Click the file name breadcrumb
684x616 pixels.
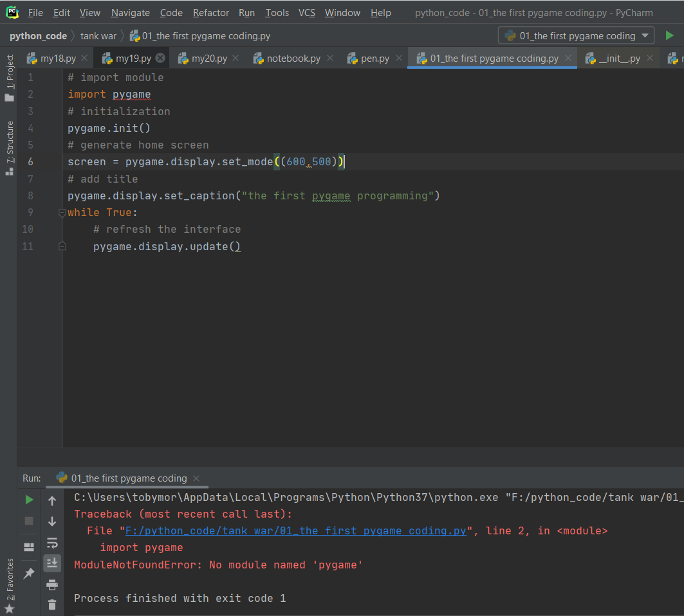point(200,36)
